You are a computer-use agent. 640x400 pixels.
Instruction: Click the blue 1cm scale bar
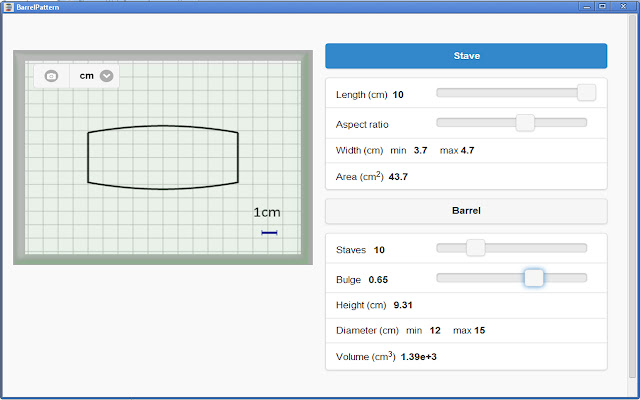269,232
